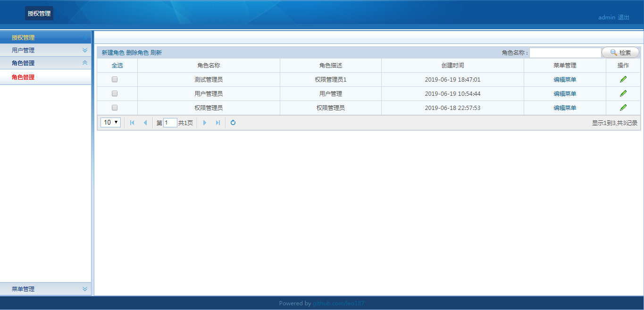
Task: Collapse the 角色管理 sidebar section
Action: click(45, 63)
